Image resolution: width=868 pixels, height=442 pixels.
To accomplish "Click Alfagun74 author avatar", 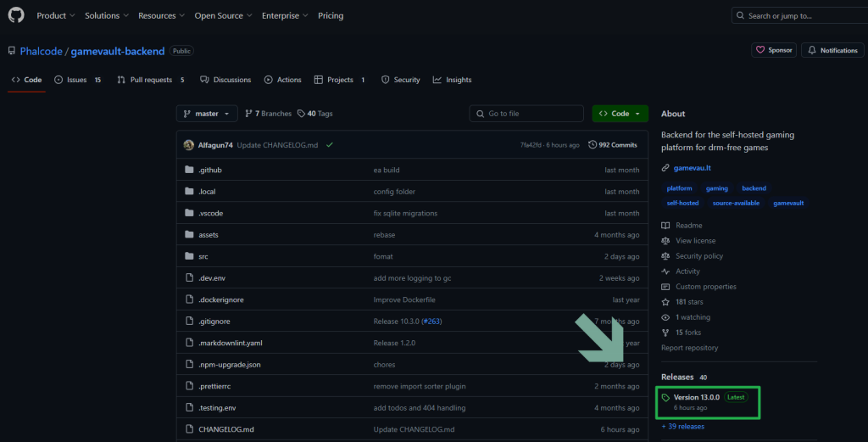I will coord(188,145).
